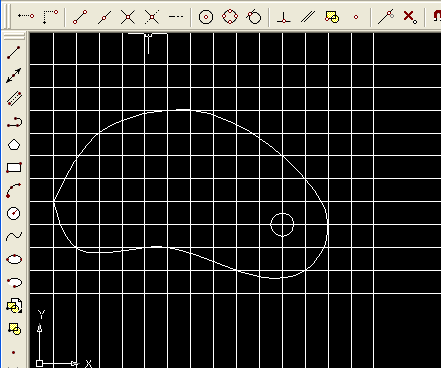
Task: Enable the Snap to Midpoint icon
Action: (104, 17)
